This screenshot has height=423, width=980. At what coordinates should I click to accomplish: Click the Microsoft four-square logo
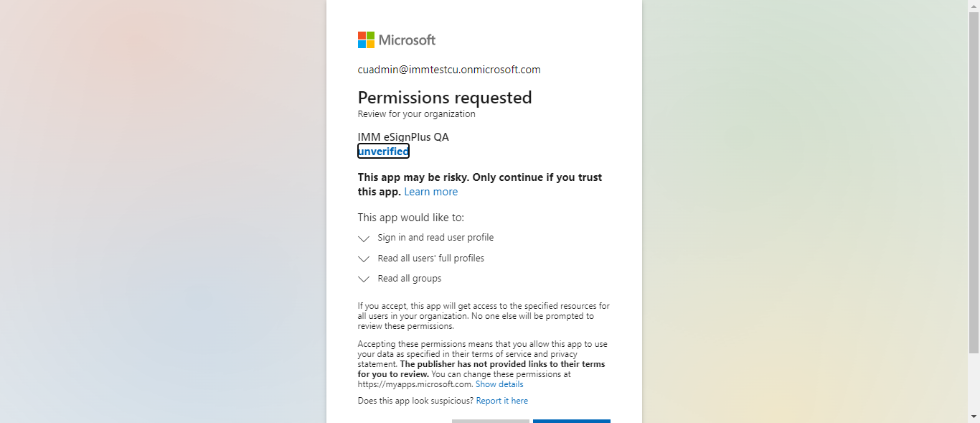click(366, 40)
